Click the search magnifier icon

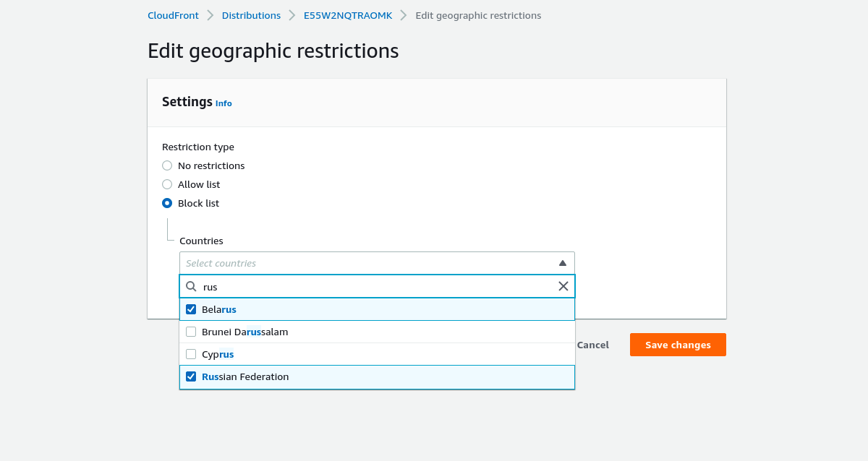pos(191,286)
